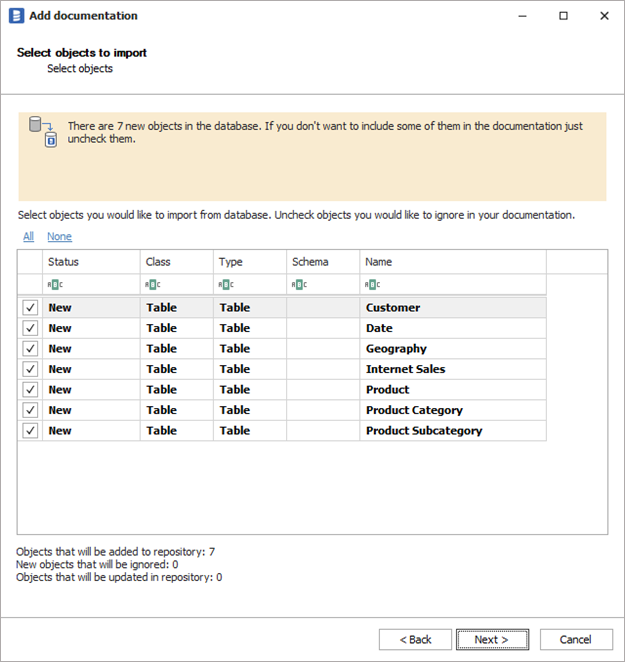Uncheck the Geography table checkbox
625x662 pixels.
(30, 349)
